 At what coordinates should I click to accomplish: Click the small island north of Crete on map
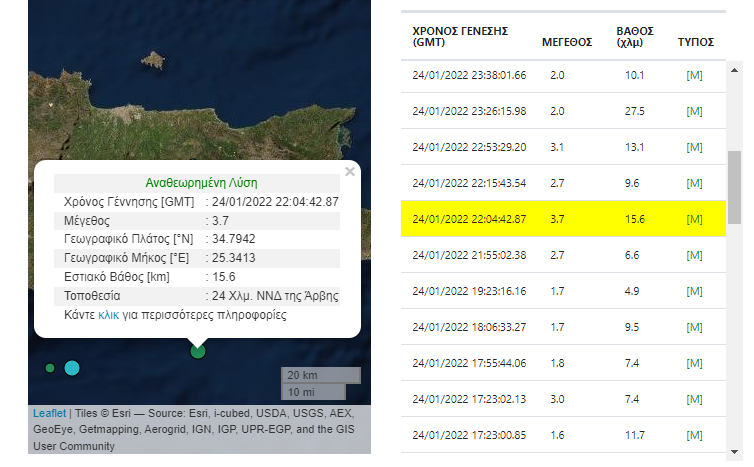tap(153, 61)
